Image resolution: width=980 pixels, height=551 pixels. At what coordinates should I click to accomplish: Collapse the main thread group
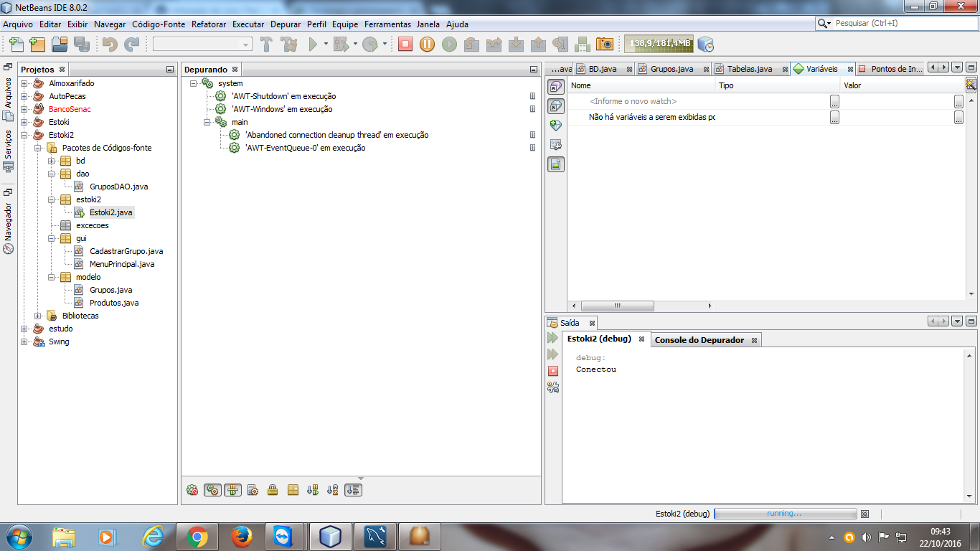(x=207, y=122)
